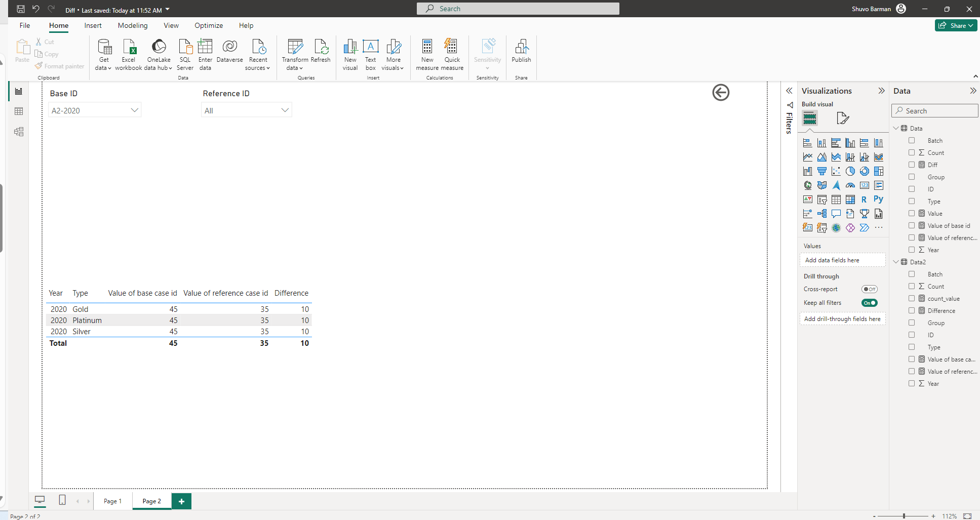Collapse the Data2 table tree
Screen dimensions: 980x520
[896, 262]
